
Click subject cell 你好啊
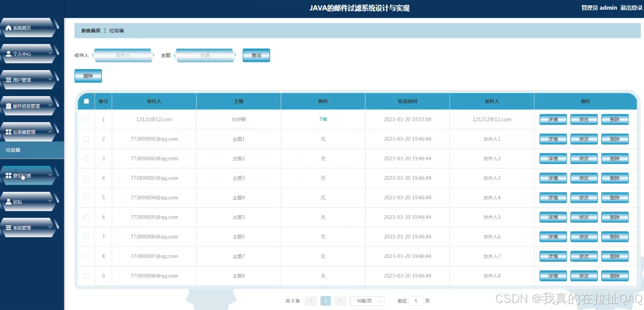pyautogui.click(x=238, y=120)
